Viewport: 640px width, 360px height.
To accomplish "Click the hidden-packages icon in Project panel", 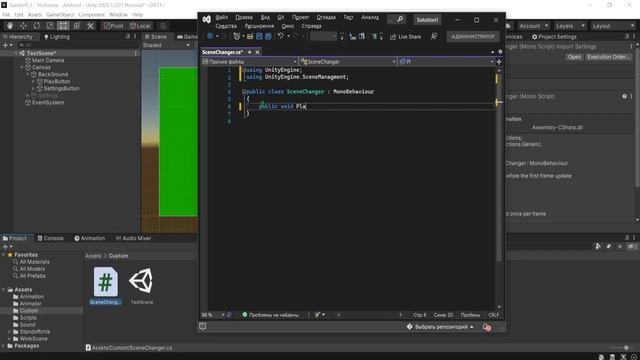I will [633, 247].
